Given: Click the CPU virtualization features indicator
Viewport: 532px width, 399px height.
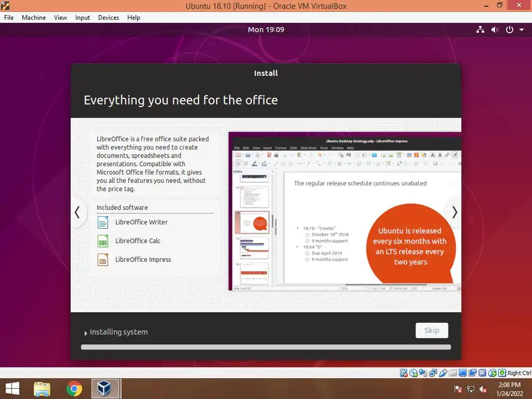Looking at the screenshot, I should click(483, 373).
